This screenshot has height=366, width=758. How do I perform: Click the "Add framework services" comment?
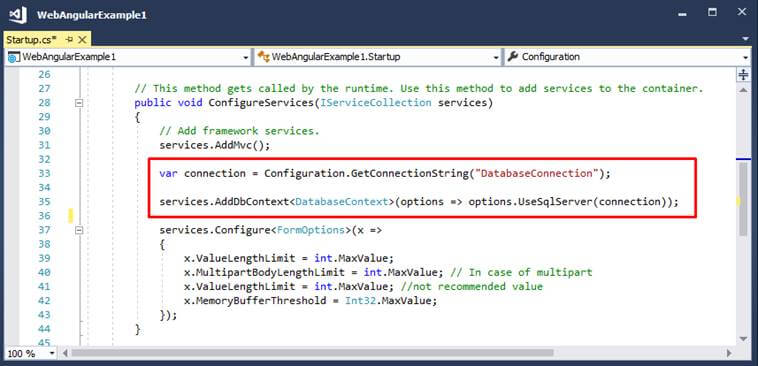click(x=239, y=131)
